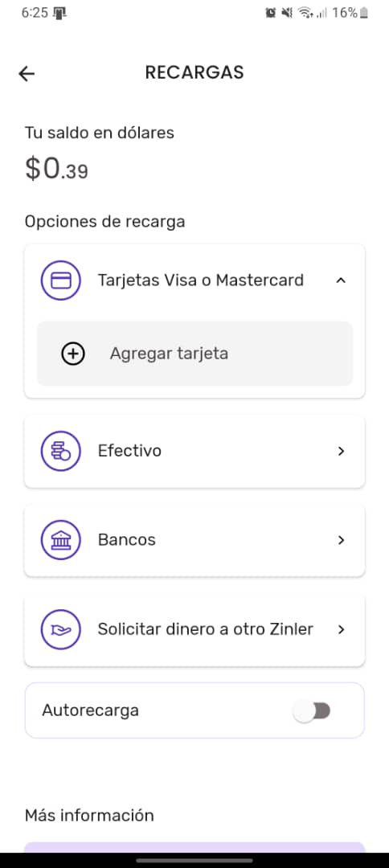Toggle the Autorecarga switch

pyautogui.click(x=312, y=710)
